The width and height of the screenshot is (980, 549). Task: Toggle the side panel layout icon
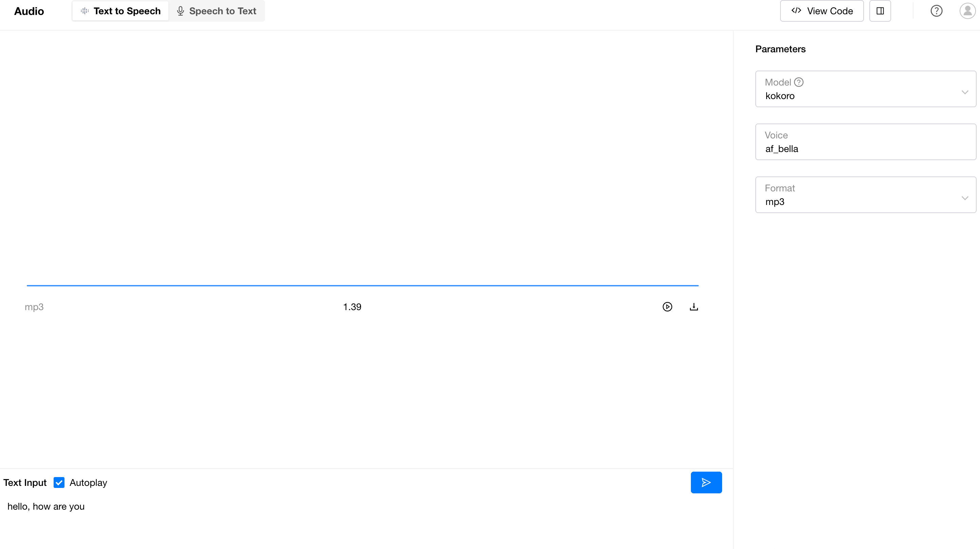pos(880,11)
